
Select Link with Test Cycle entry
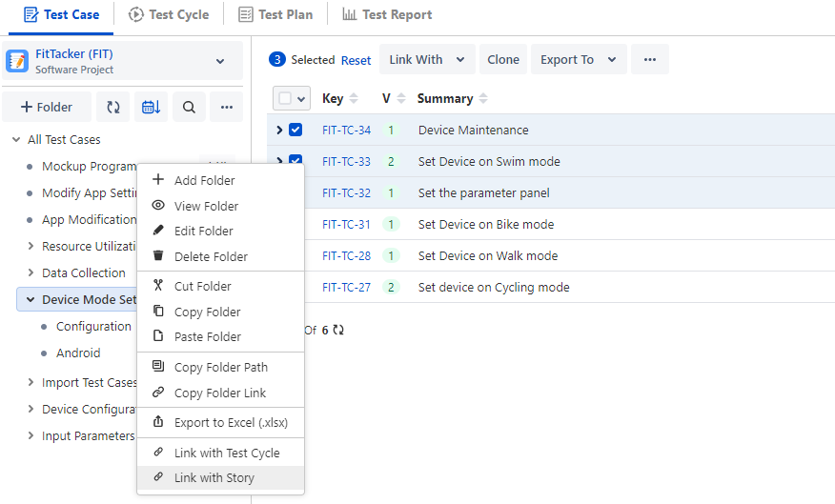coord(220,453)
